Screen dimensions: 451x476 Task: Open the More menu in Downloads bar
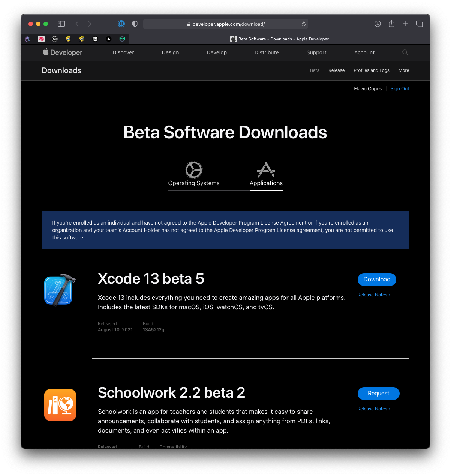coord(404,70)
